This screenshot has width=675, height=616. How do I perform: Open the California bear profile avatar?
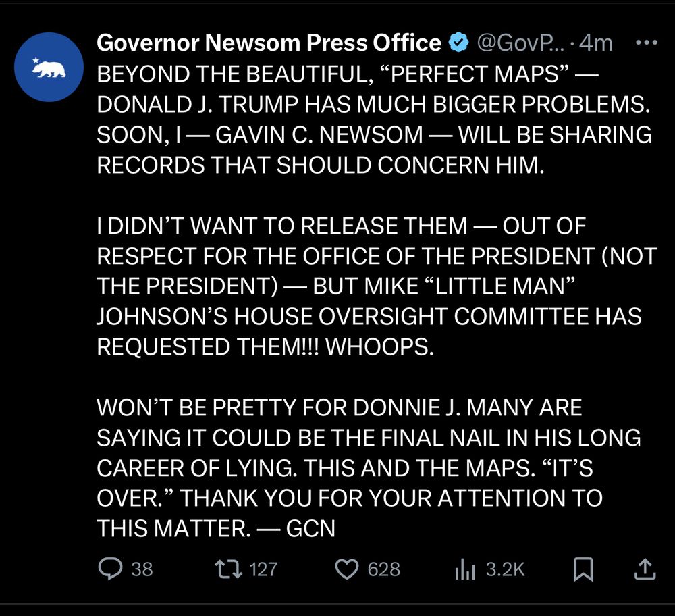pyautogui.click(x=49, y=67)
